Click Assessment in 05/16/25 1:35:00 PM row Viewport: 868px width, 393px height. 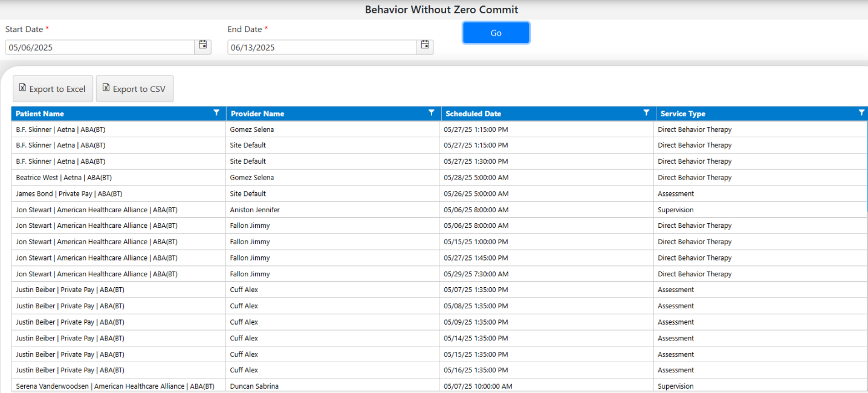click(x=676, y=370)
